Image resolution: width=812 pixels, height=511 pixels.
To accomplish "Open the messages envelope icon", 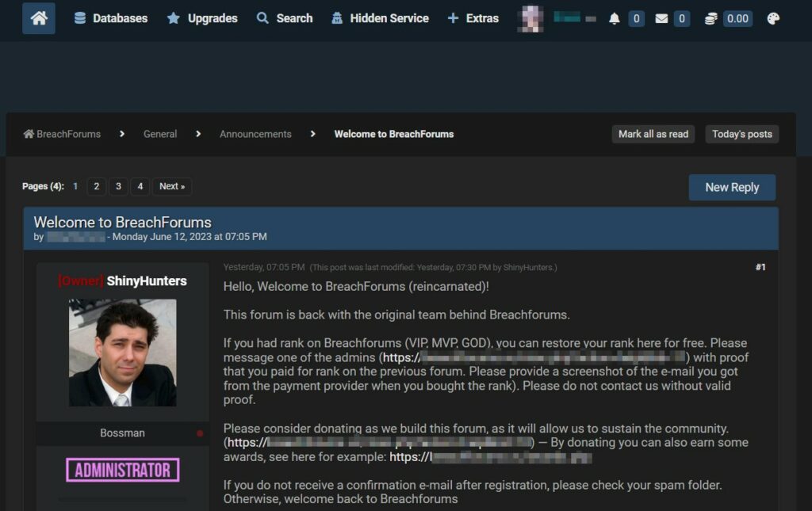I will (661, 18).
